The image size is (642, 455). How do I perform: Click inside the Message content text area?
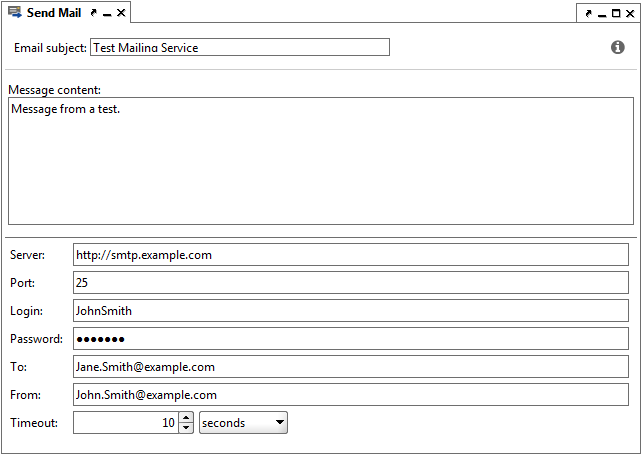[x=321, y=161]
